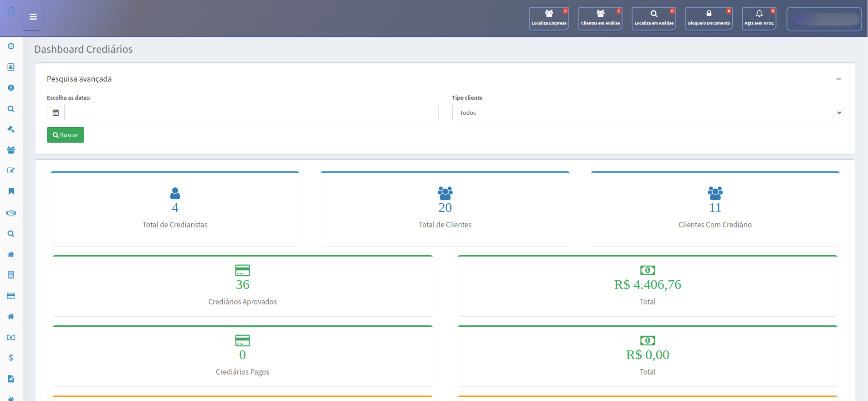This screenshot has height=401, width=868.
Task: Click card icon in Crediários Pagos box
Action: (242, 340)
